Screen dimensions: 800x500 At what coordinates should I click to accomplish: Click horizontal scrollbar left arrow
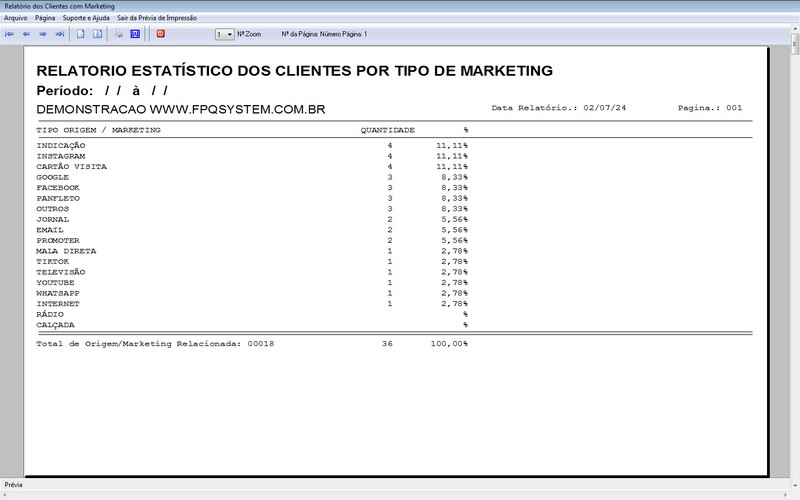tap(4, 495)
